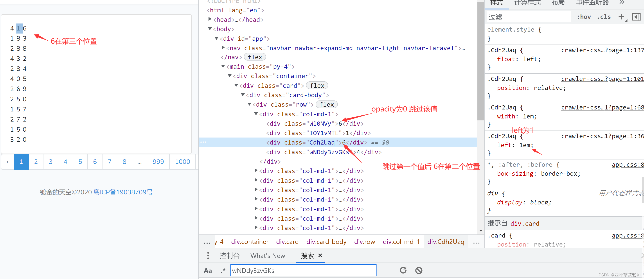Image resolution: width=644 pixels, height=279 pixels.
Task: Click the div.card inherited-from link
Action: [525, 223]
